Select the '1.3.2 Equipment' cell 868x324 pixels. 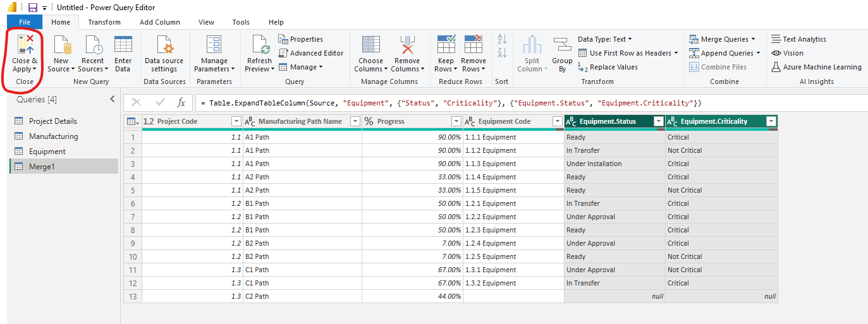pyautogui.click(x=513, y=283)
